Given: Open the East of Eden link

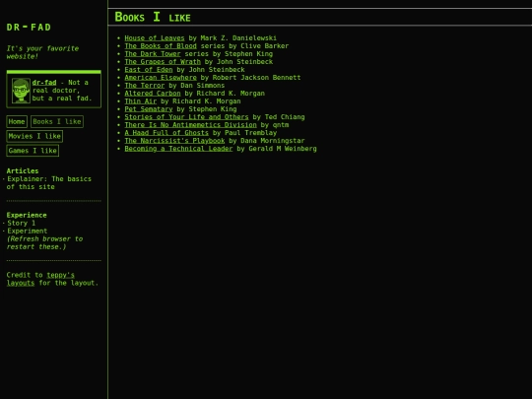Looking at the screenshot, I should tap(149, 70).
